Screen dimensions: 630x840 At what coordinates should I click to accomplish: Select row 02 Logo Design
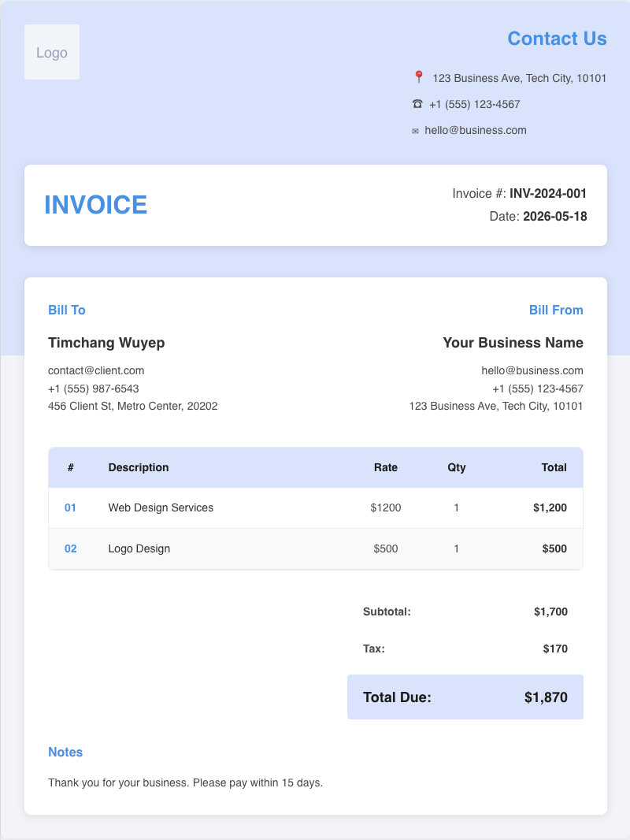click(316, 548)
